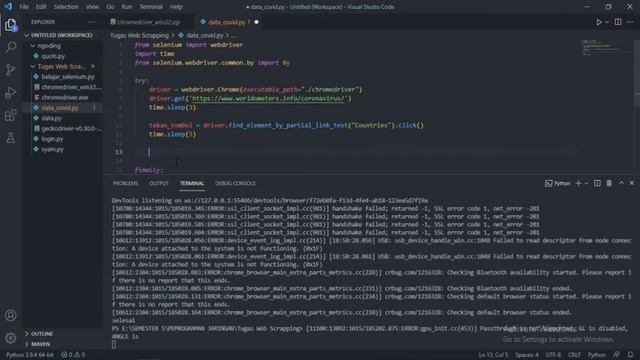The image size is (640, 360).
Task: Click the Tugas Web Scrapping breadcrumb
Action: [139, 36]
